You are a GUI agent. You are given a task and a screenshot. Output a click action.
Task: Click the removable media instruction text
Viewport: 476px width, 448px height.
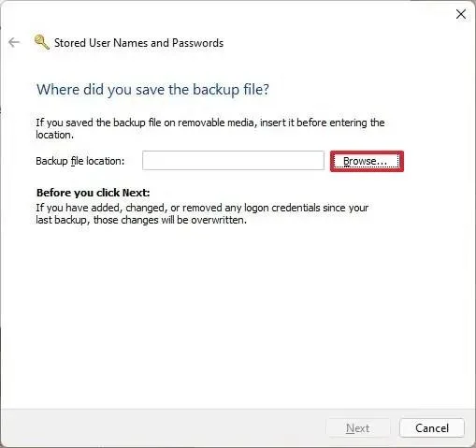[x=210, y=128]
